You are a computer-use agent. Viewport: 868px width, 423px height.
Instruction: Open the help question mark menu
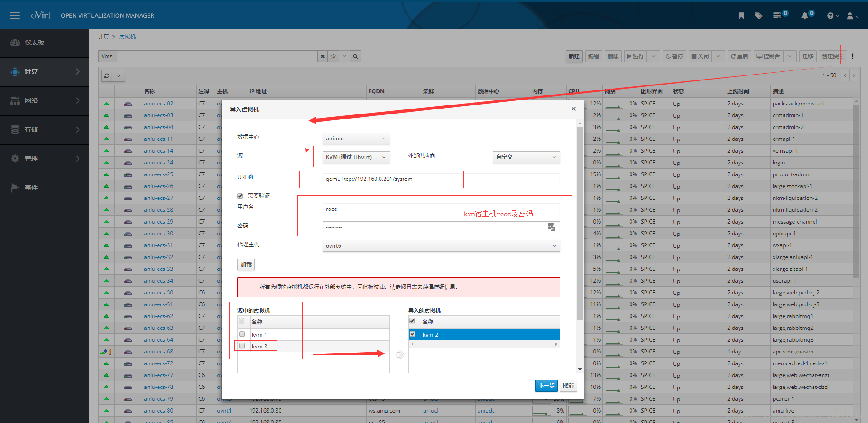pos(833,16)
